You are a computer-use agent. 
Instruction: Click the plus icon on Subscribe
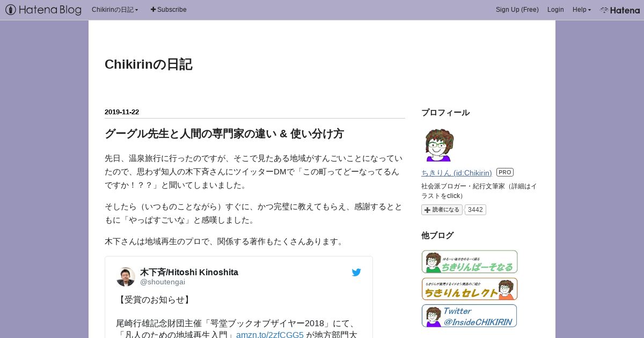click(x=153, y=10)
